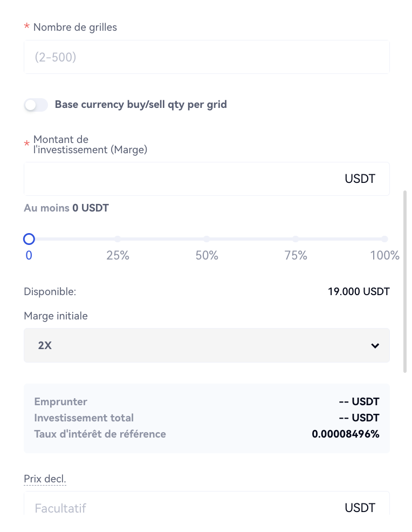Click the 100% label under the slider

[x=384, y=256]
